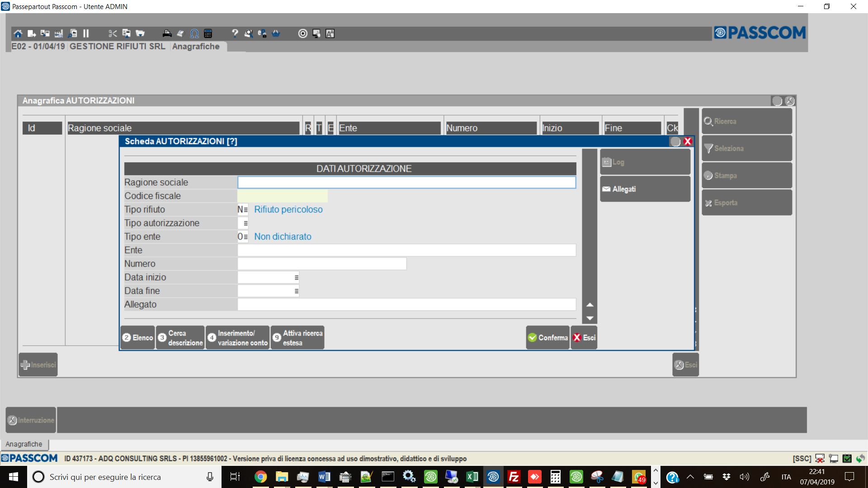The image size is (868, 488).
Task: Open the printer icon in toolbar
Action: coord(167,33)
